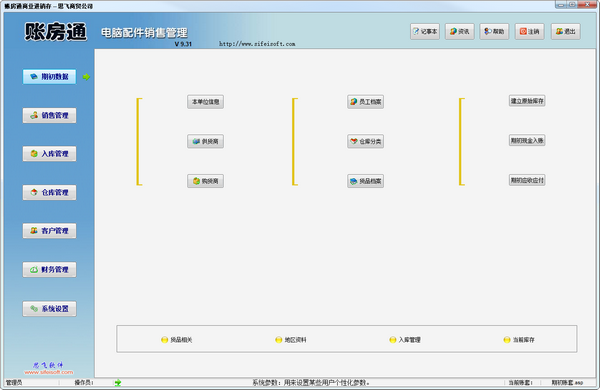Select 期初数据 in the sidebar
Image resolution: width=600 pixels, height=390 pixels.
point(49,77)
